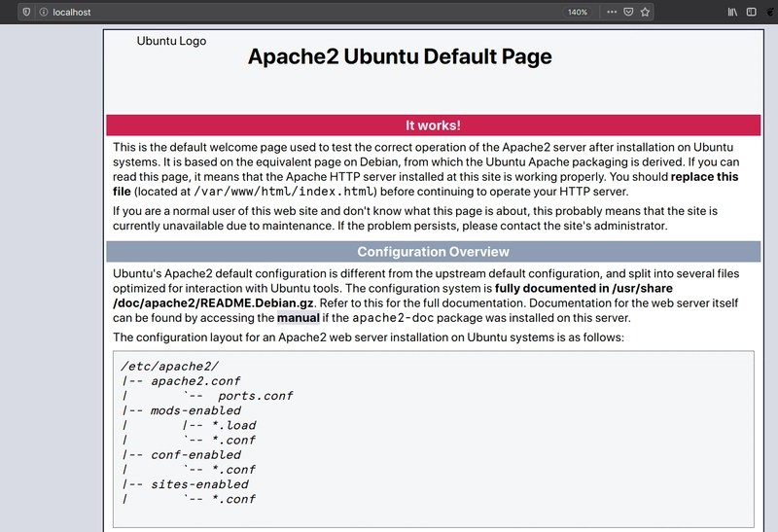Bookmark this page with star icon

coord(645,12)
